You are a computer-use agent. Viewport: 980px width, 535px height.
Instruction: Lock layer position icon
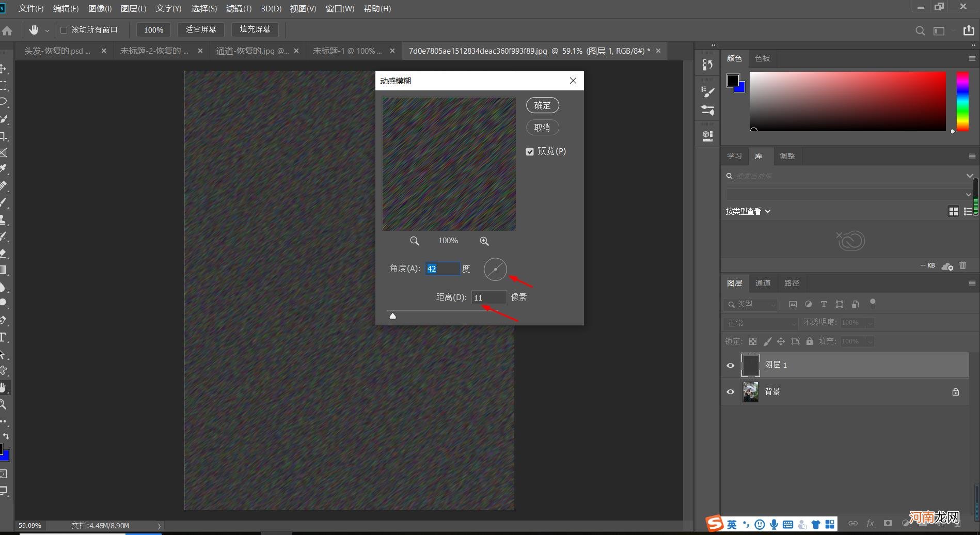pyautogui.click(x=781, y=341)
